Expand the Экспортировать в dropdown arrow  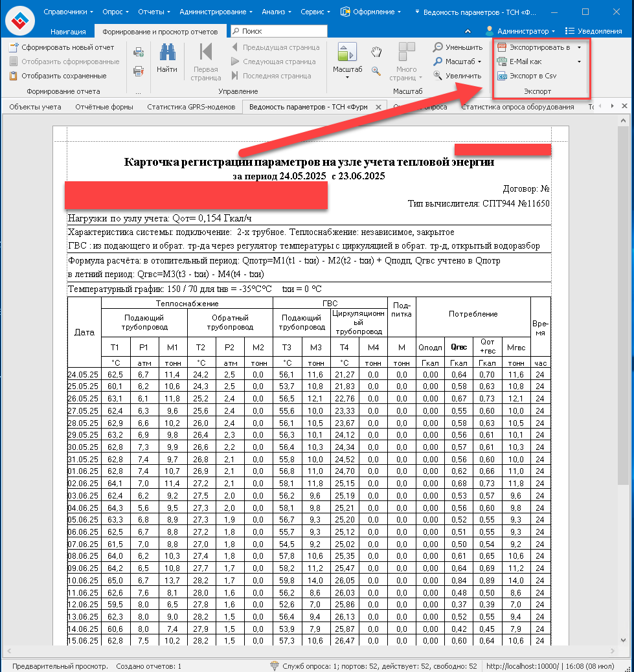(x=579, y=47)
